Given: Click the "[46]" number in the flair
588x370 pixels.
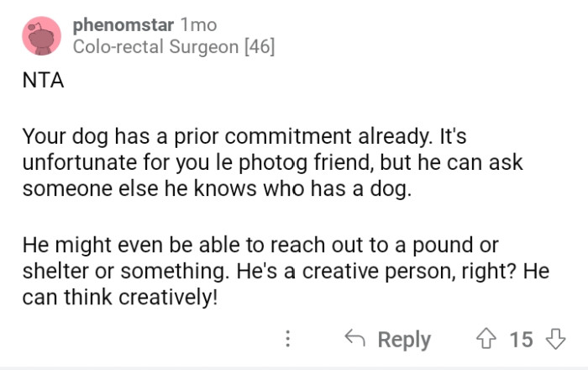Looking at the screenshot, I should point(259,47).
